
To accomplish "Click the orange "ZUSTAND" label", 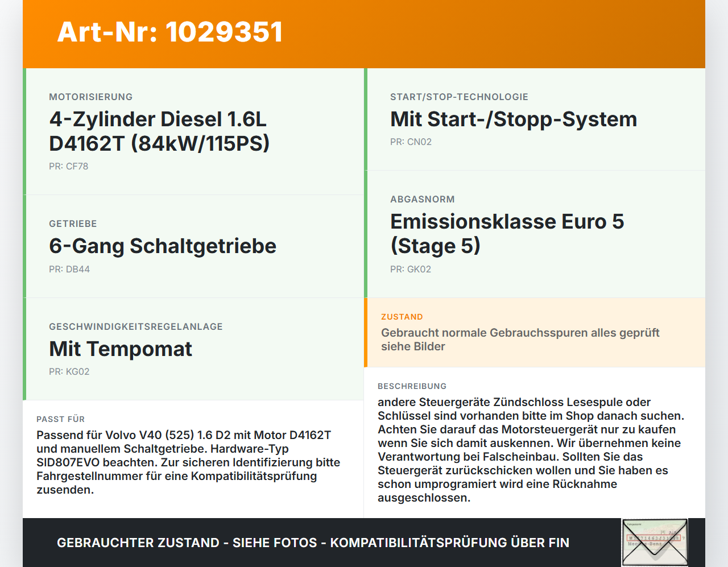I will (x=402, y=317).
